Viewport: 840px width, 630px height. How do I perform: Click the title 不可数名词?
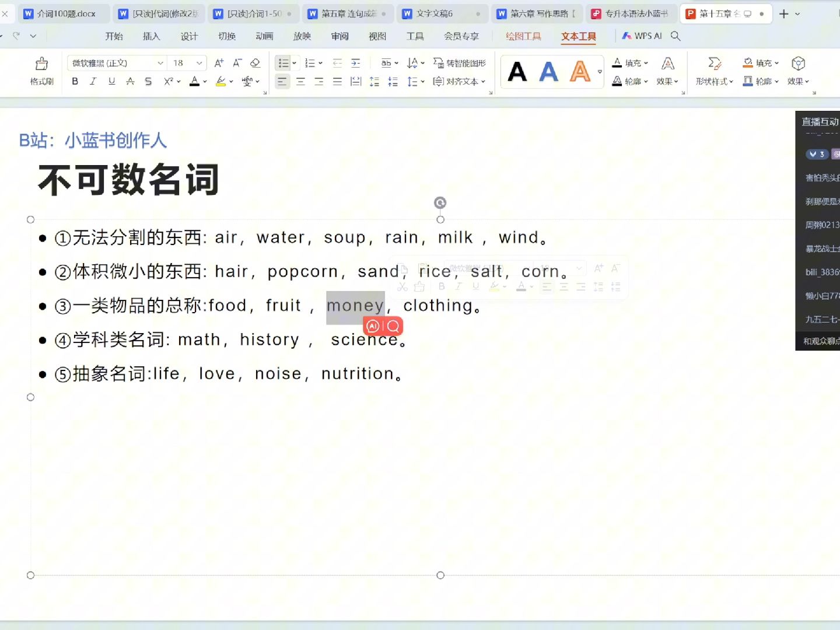point(128,179)
